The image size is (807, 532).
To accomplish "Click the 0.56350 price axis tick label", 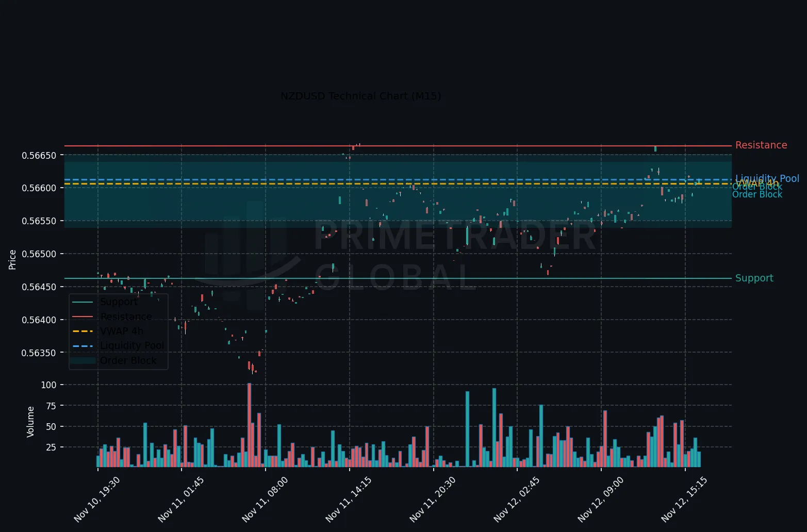I will [x=42, y=353].
